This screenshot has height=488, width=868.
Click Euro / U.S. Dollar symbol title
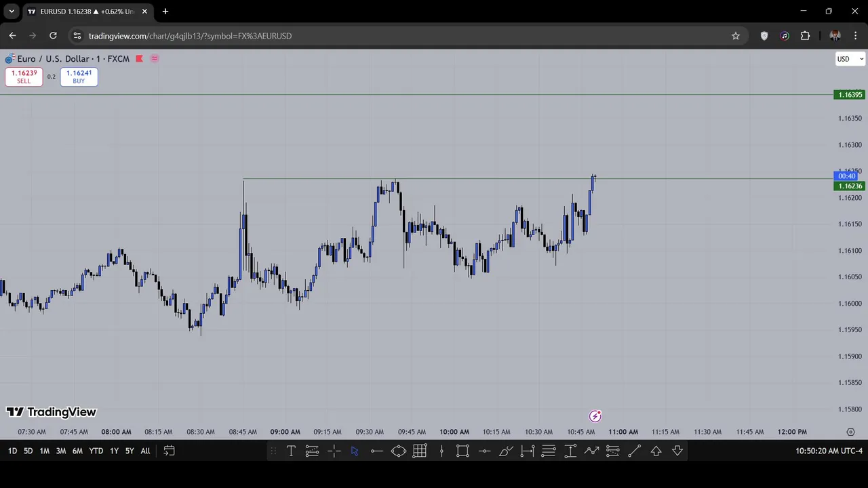coord(73,59)
